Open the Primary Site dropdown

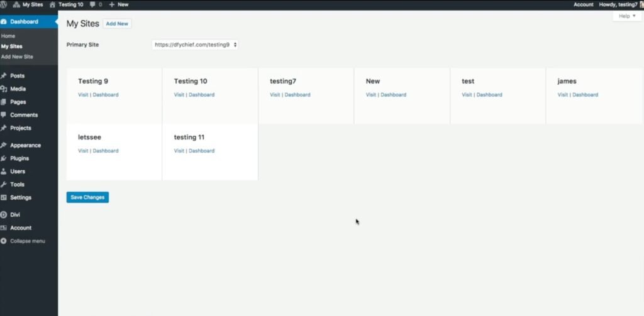point(195,45)
